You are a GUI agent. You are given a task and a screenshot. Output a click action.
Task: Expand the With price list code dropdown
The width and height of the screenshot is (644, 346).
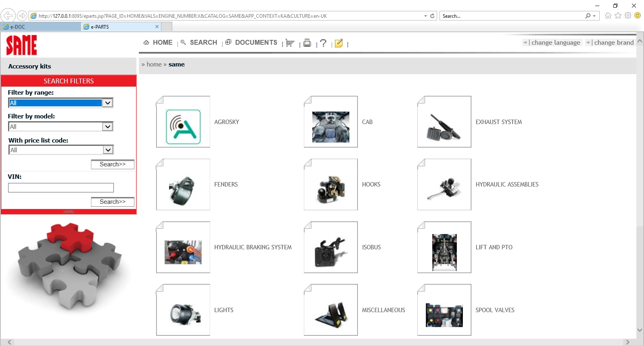(x=108, y=150)
